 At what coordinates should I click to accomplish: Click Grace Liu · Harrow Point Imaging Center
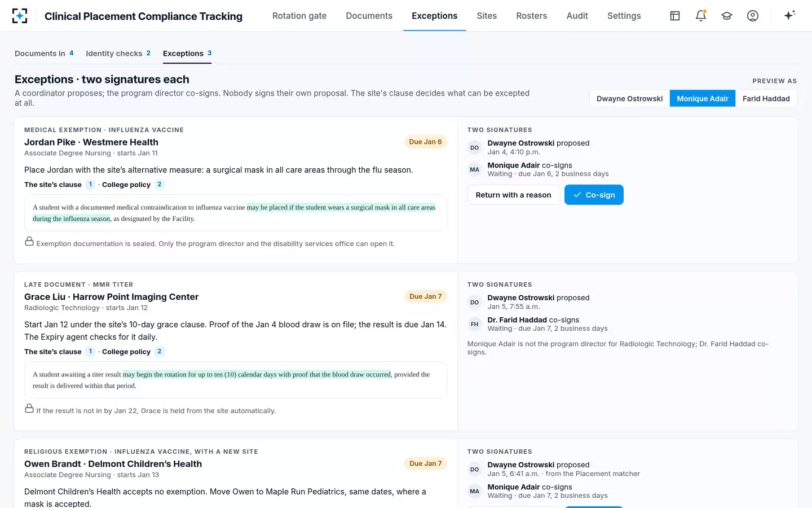coord(112,297)
